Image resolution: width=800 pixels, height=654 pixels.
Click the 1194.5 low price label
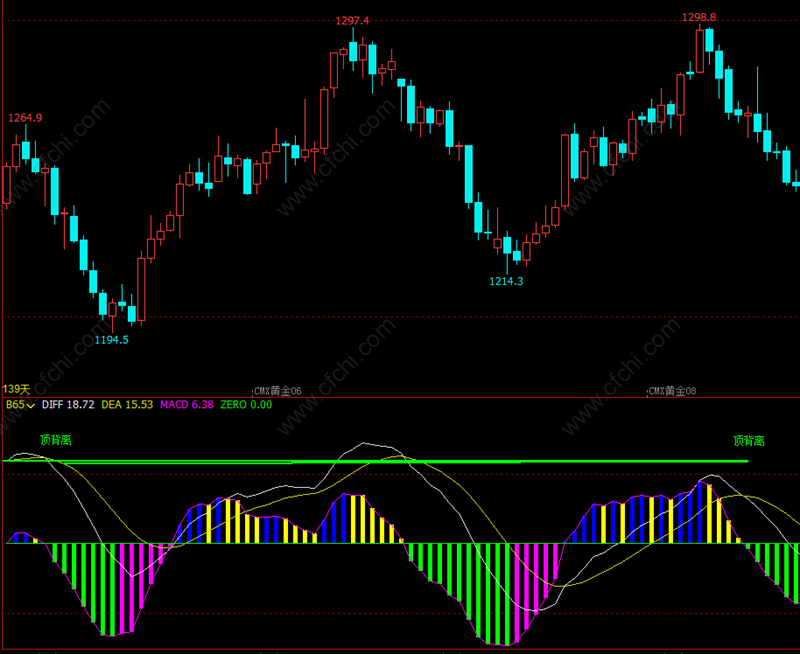[x=112, y=340]
